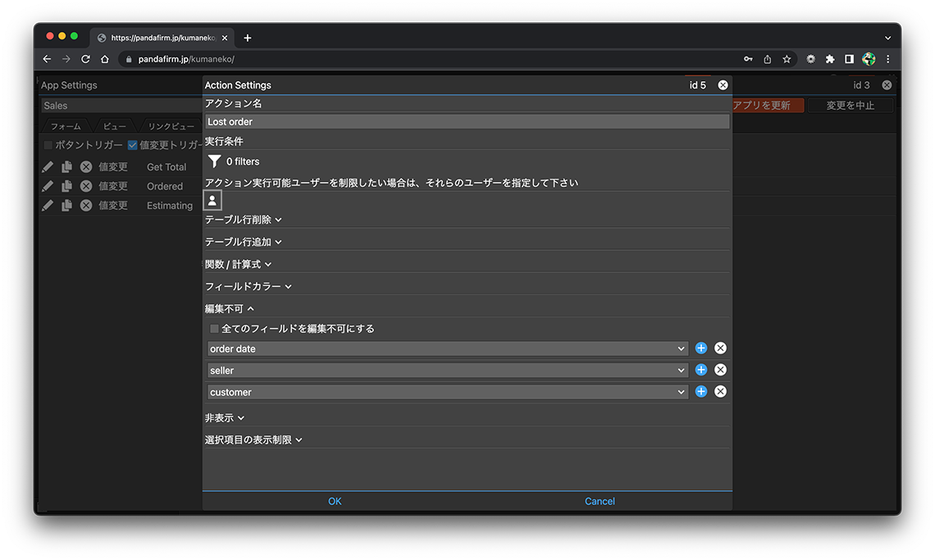Enable the ボタントリガー checkbox
This screenshot has height=560, width=935.
point(48,145)
